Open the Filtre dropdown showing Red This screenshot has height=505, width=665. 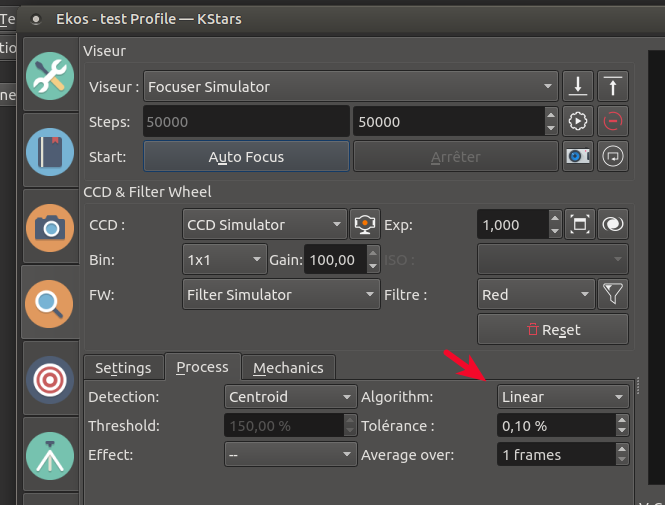[x=536, y=295]
